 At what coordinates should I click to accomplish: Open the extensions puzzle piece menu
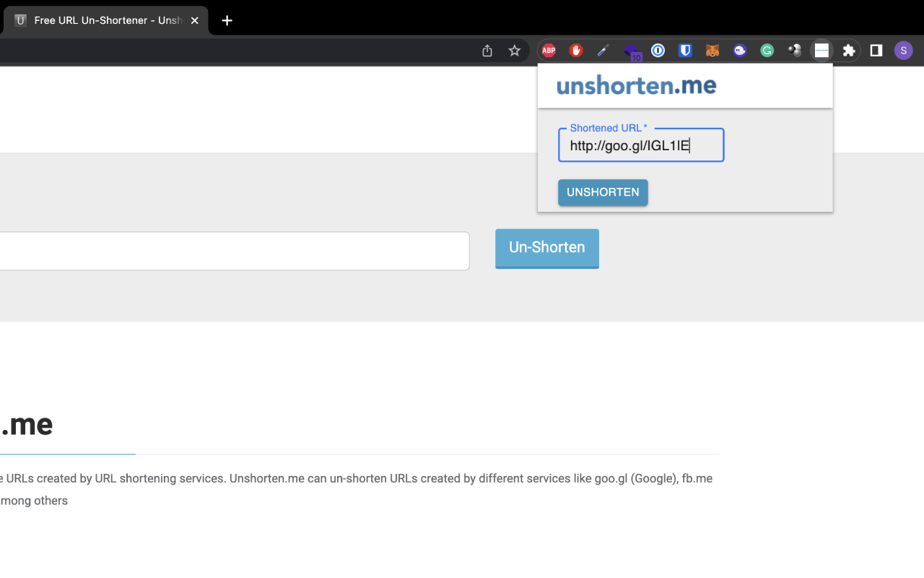pyautogui.click(x=849, y=51)
